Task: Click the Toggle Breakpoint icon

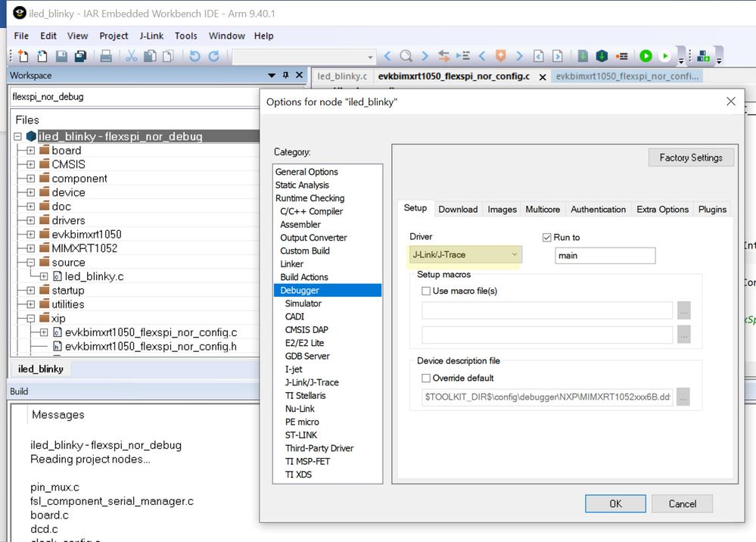Action: (621, 57)
